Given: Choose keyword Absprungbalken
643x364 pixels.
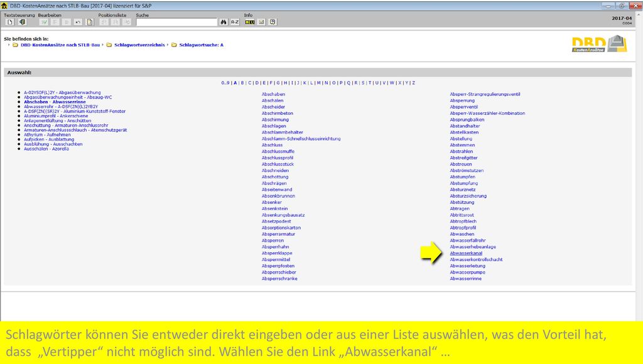Looking at the screenshot, I should coord(467,120).
